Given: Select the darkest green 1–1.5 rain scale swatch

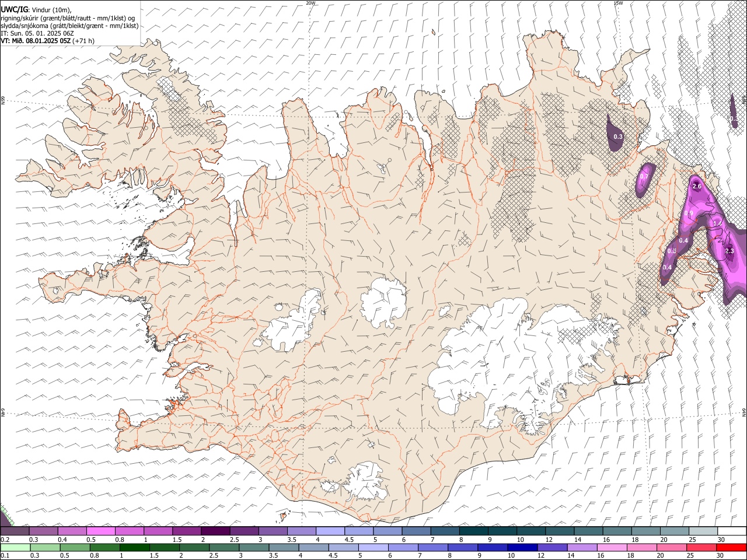Looking at the screenshot, I should [x=135, y=547].
